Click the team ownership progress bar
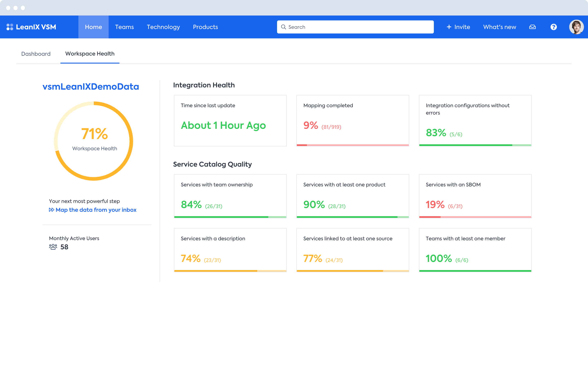Image resolution: width=588 pixels, height=383 pixels. pos(230,217)
